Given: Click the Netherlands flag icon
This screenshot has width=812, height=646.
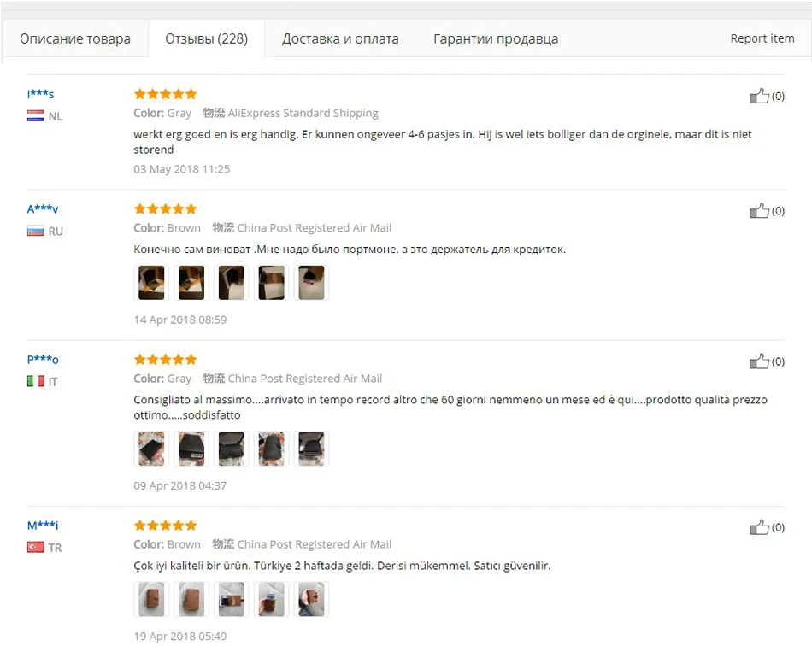Looking at the screenshot, I should tap(36, 116).
